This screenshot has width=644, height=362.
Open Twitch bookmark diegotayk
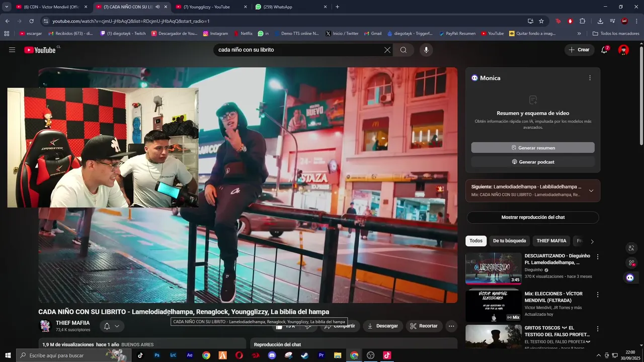pyautogui.click(x=123, y=34)
